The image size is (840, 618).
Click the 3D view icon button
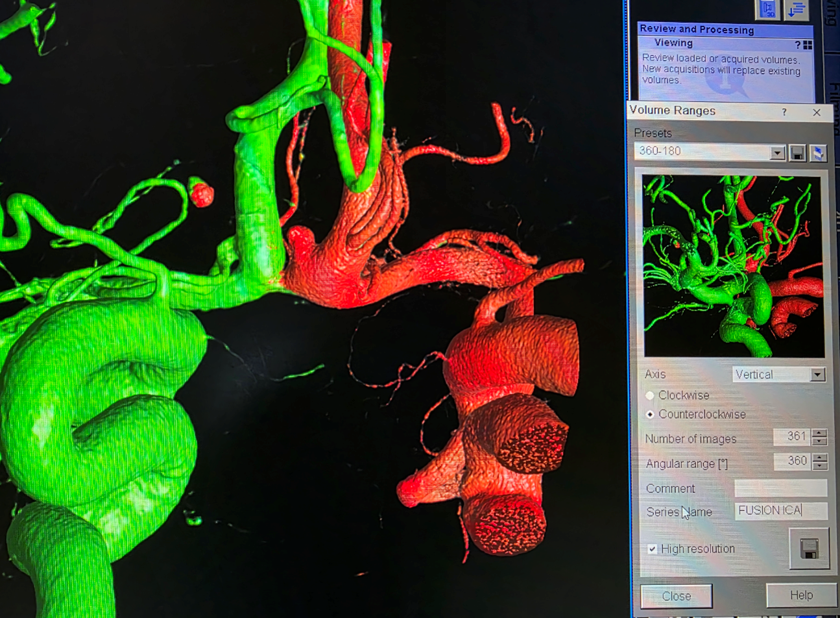point(768,9)
